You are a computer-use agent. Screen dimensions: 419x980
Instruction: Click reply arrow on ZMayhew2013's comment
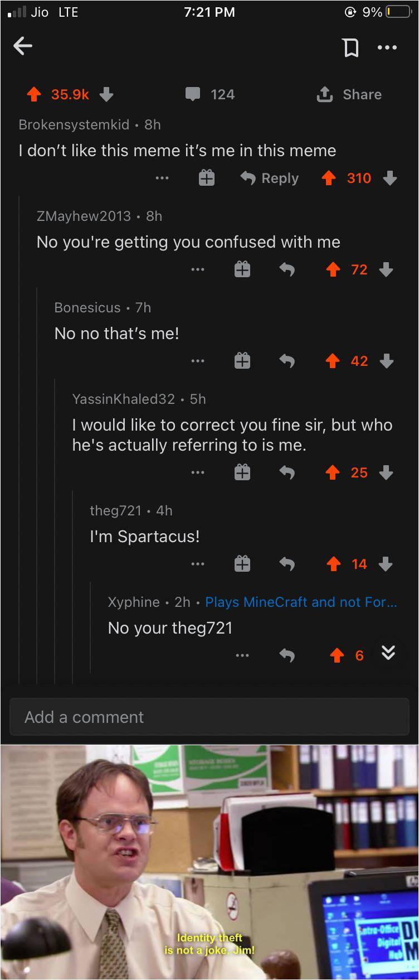click(x=287, y=270)
